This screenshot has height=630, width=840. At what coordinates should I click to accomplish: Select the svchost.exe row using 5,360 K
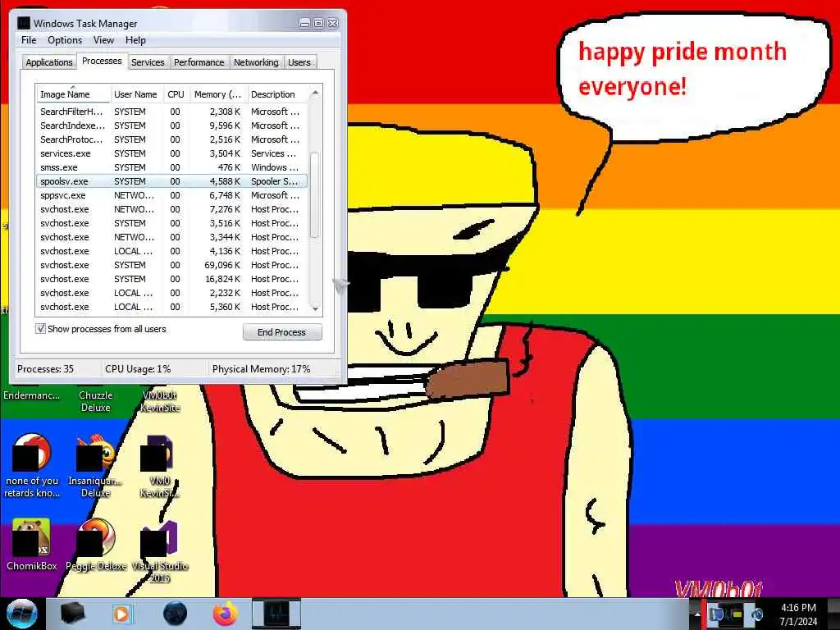(x=171, y=307)
